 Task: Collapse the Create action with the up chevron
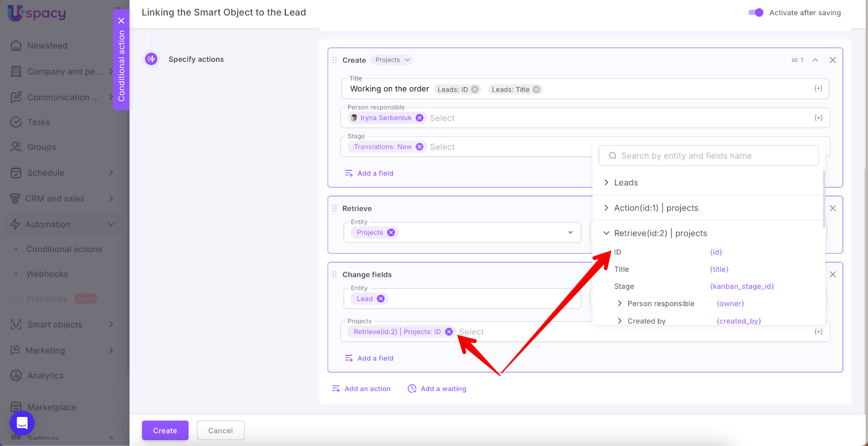pos(815,60)
